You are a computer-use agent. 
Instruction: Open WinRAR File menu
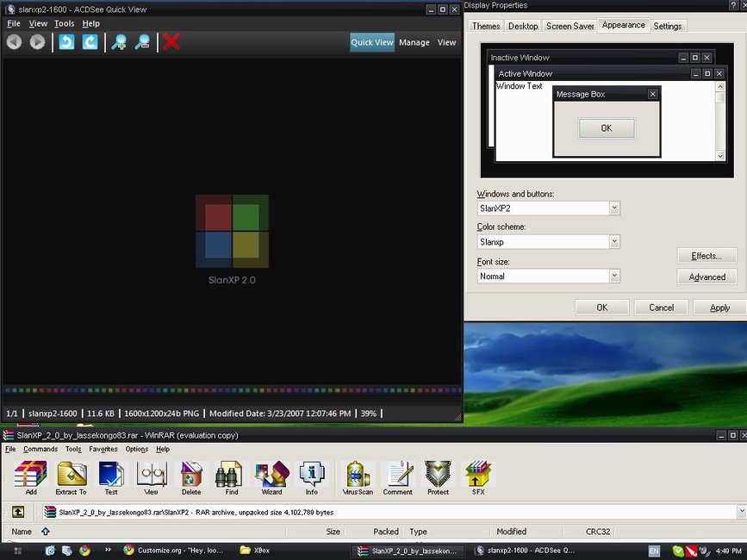coord(10,449)
